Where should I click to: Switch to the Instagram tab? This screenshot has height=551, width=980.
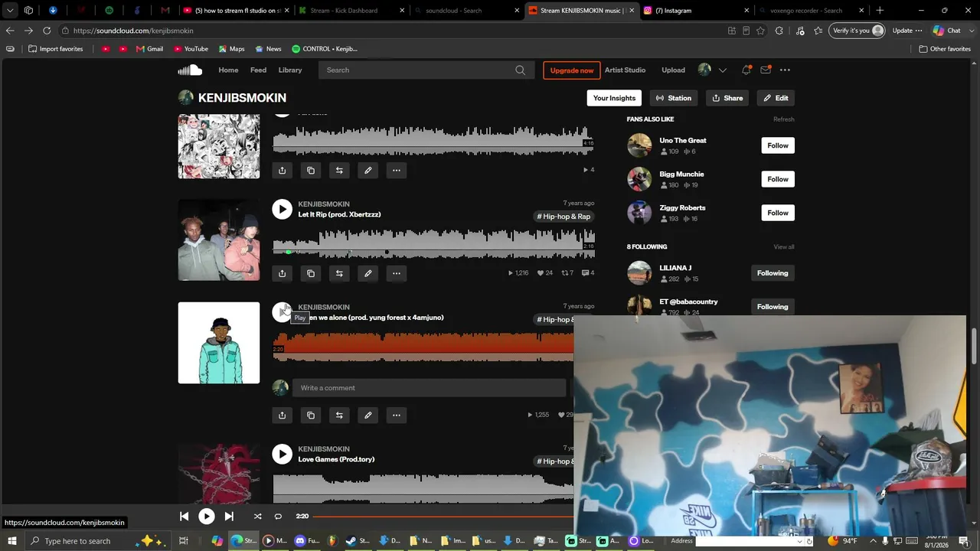[x=697, y=11]
